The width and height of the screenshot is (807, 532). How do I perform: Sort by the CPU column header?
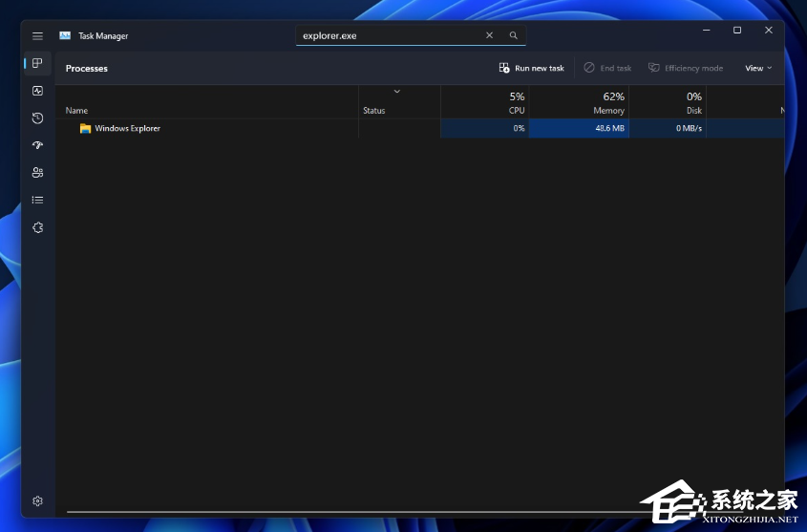[485, 103]
